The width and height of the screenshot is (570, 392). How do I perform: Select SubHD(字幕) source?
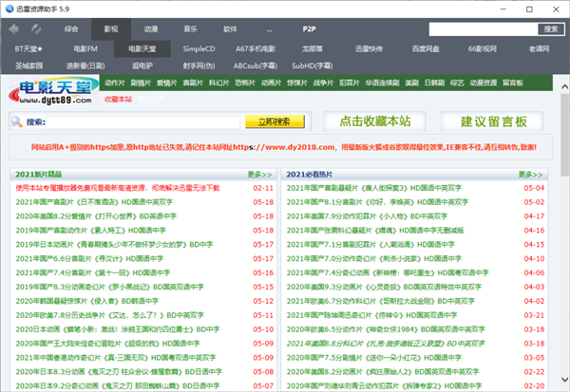[x=313, y=65]
